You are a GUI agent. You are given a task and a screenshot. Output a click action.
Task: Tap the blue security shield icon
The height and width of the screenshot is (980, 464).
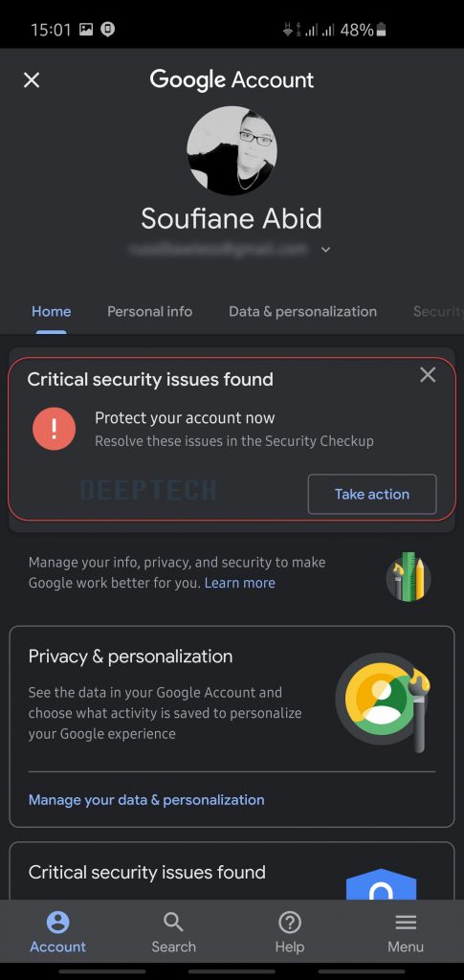pyautogui.click(x=381, y=883)
